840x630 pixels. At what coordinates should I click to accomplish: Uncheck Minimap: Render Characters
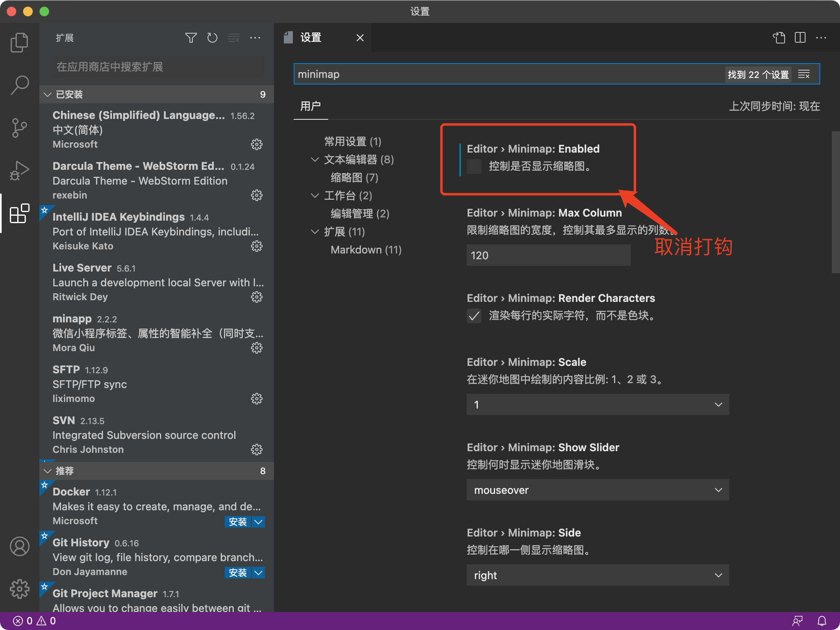click(474, 316)
